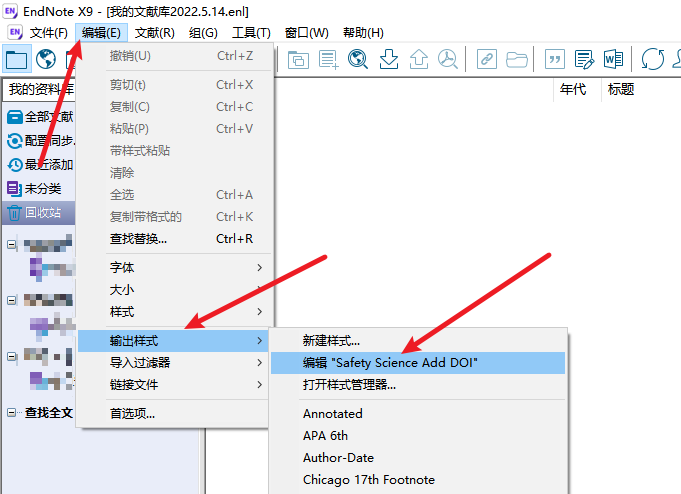Viewport: 681px width, 494px height.
Task: Click the 我的资料库 panel header
Action: (40, 90)
